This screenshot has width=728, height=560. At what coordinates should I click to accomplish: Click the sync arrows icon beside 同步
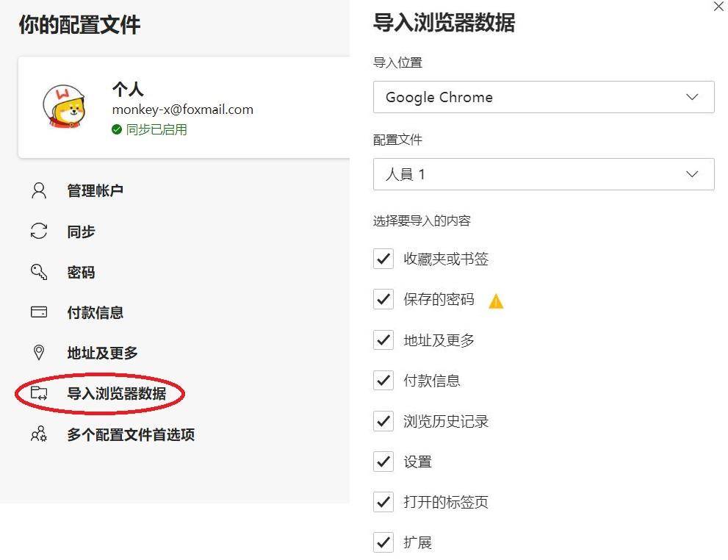[x=38, y=231]
